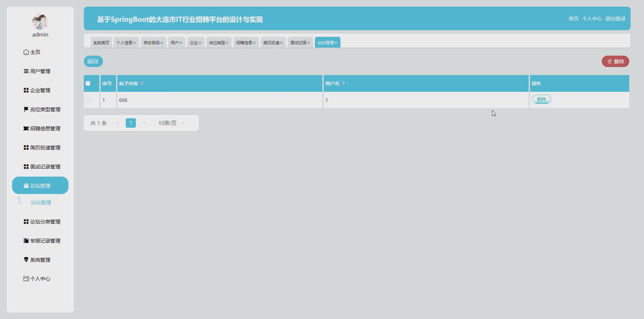Toggle the select-all checkbox in table header
This screenshot has width=644, height=319.
pyautogui.click(x=88, y=83)
